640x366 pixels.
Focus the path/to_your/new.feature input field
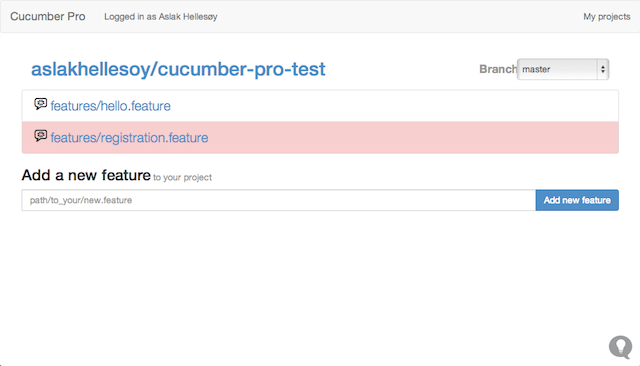pyautogui.click(x=279, y=200)
